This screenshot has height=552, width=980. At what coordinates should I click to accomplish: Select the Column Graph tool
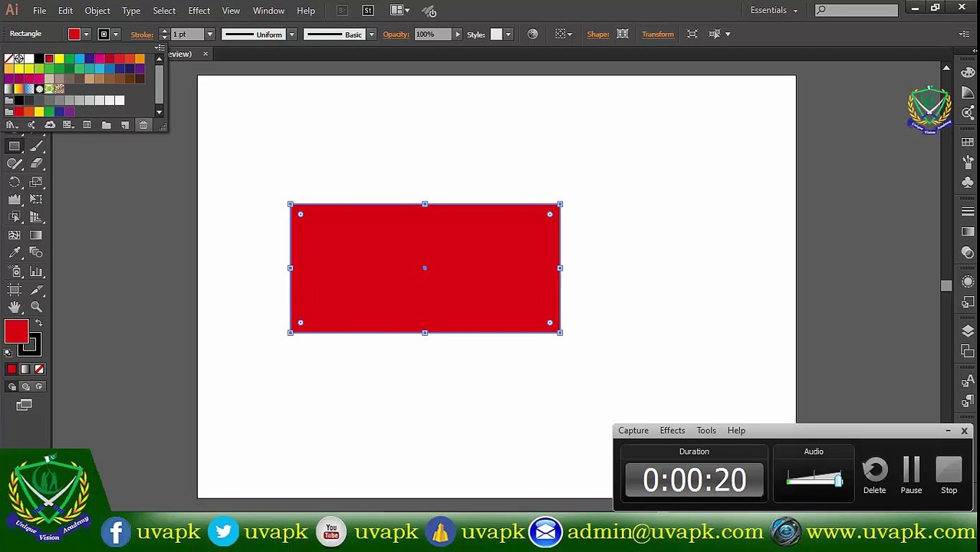tap(37, 271)
